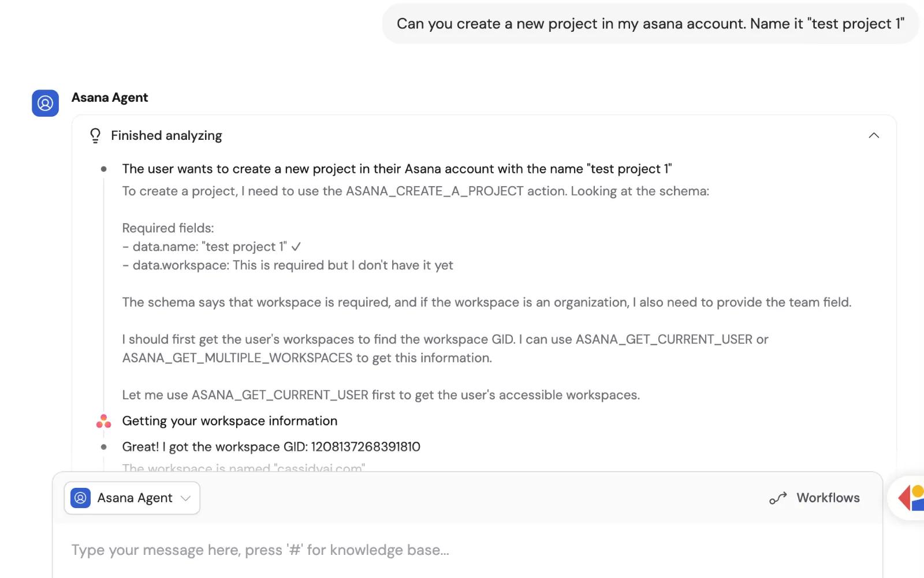Click the workspace GID result step
The height and width of the screenshot is (578, 924).
coord(271,447)
